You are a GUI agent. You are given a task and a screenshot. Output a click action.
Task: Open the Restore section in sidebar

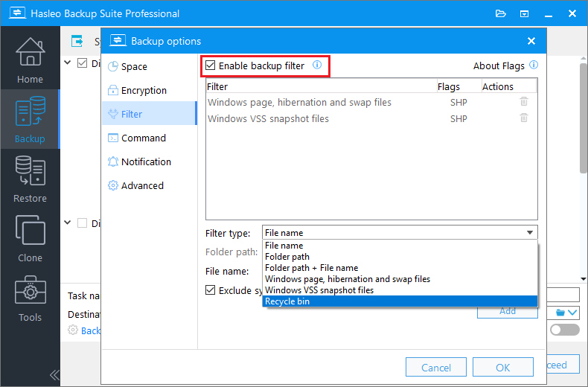30,179
